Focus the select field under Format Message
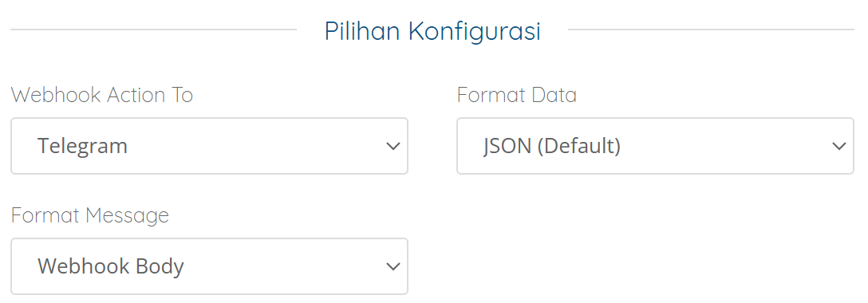This screenshot has width=868, height=303. 209,266
